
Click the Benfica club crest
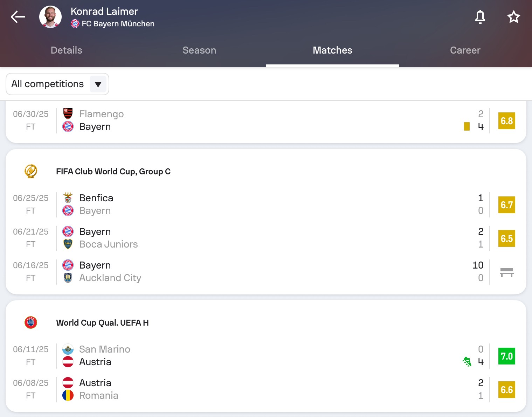click(x=68, y=198)
